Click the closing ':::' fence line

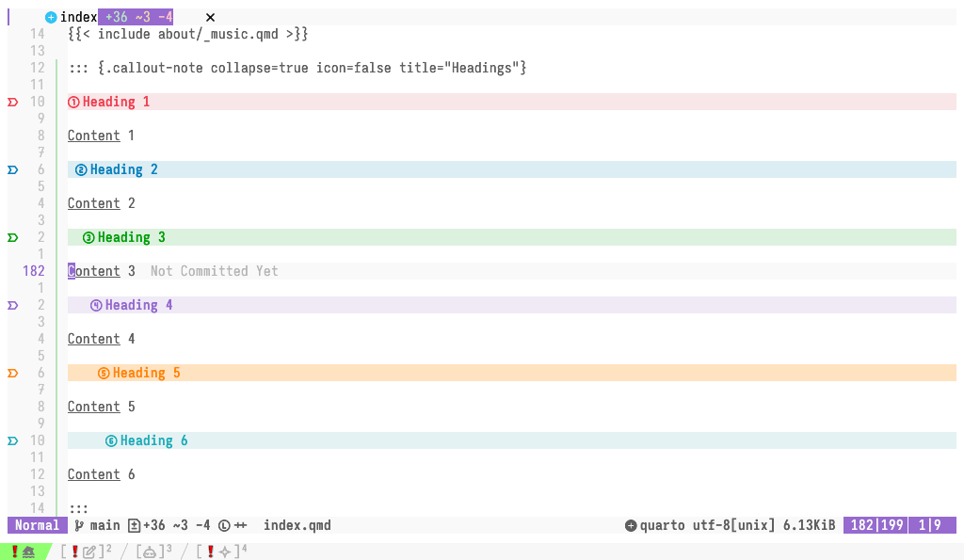point(78,509)
